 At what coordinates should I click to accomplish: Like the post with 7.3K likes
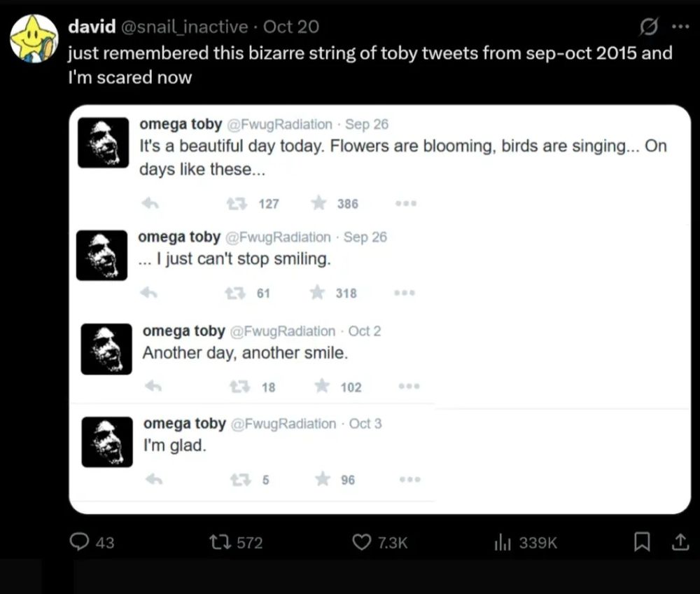361,541
